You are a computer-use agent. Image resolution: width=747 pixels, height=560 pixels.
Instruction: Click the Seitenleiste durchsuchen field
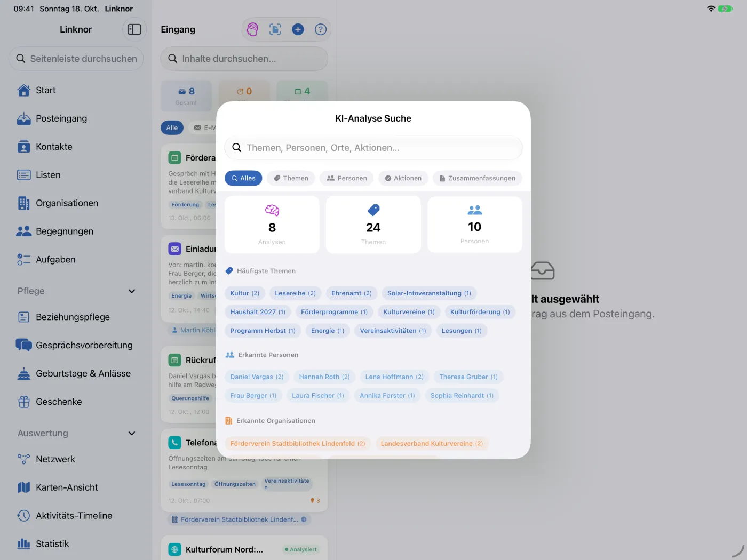coord(76,59)
